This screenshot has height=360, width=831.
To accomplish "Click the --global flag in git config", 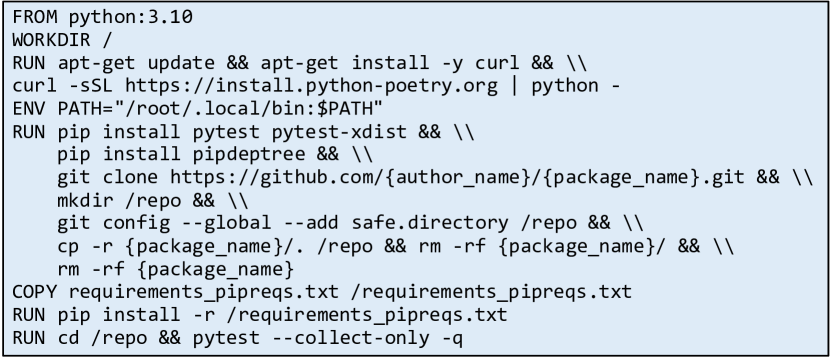I will 226,224.
